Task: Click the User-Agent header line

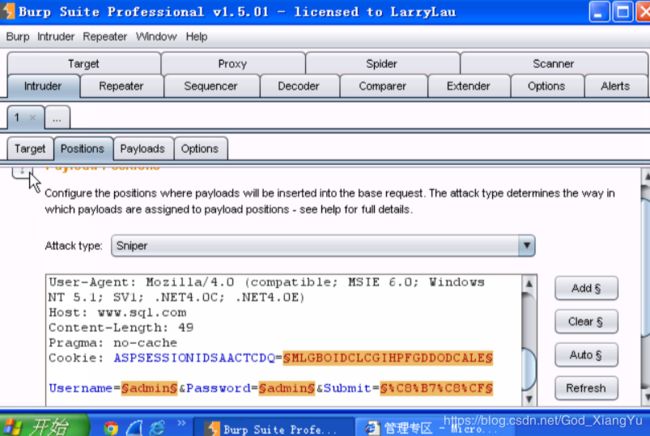Action: (267, 290)
